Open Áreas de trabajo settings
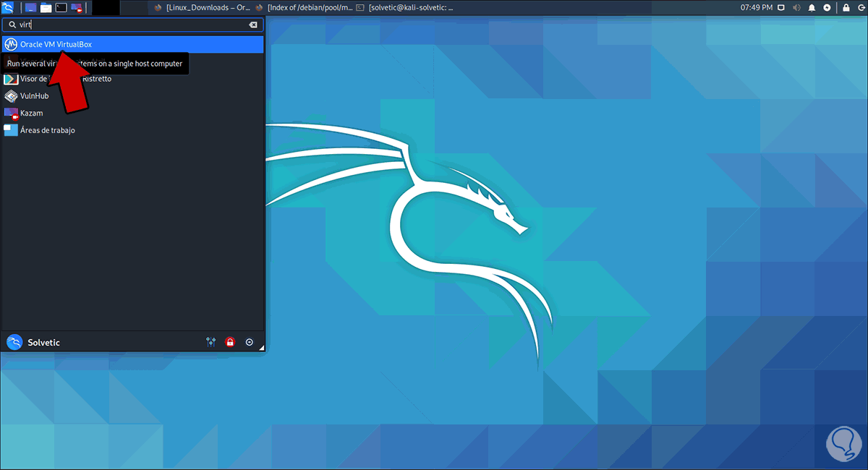This screenshot has height=470, width=868. pyautogui.click(x=132, y=130)
